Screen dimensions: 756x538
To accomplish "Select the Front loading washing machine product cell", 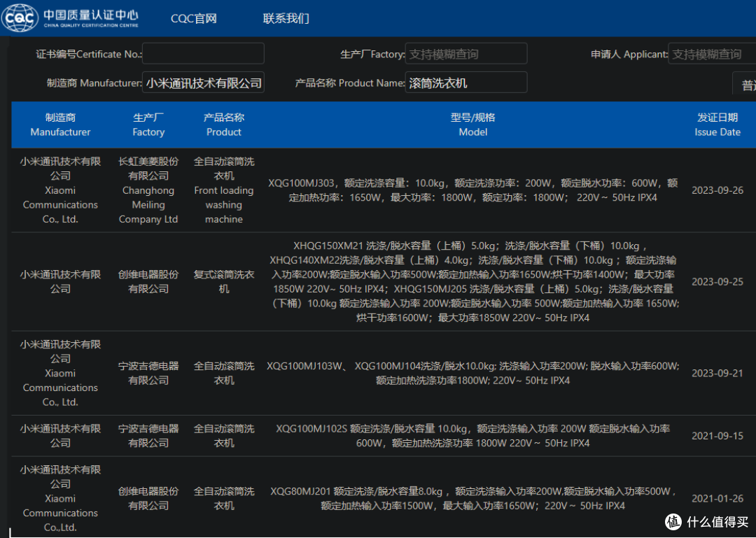I will tap(224, 190).
